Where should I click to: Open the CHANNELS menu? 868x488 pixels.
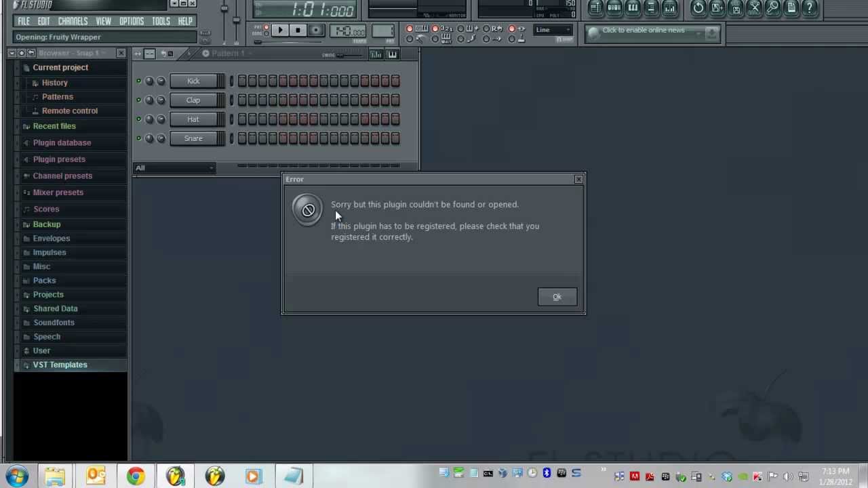[x=73, y=21]
